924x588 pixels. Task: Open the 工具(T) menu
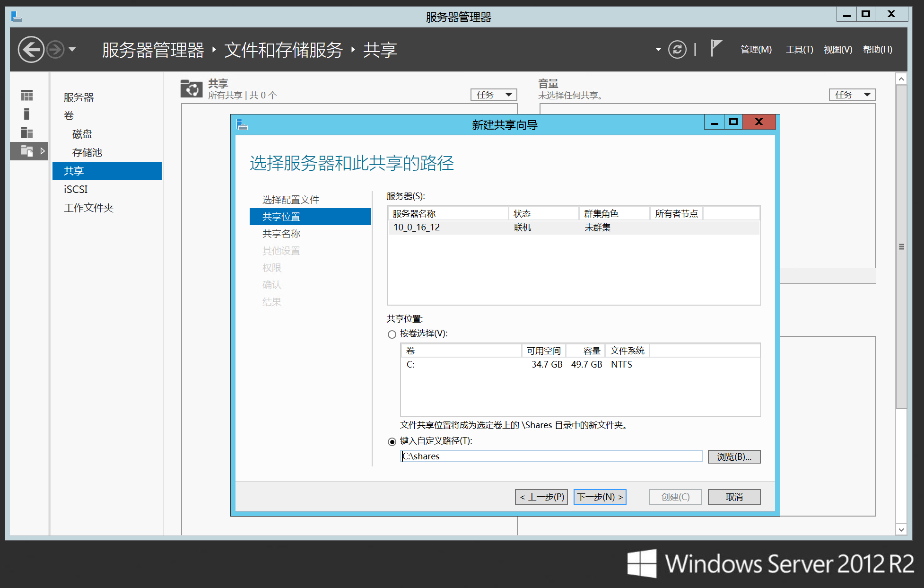click(x=799, y=50)
